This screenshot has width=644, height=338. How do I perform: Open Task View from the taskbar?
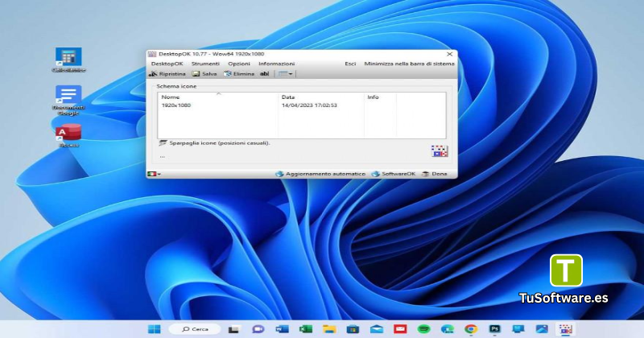pyautogui.click(x=234, y=329)
